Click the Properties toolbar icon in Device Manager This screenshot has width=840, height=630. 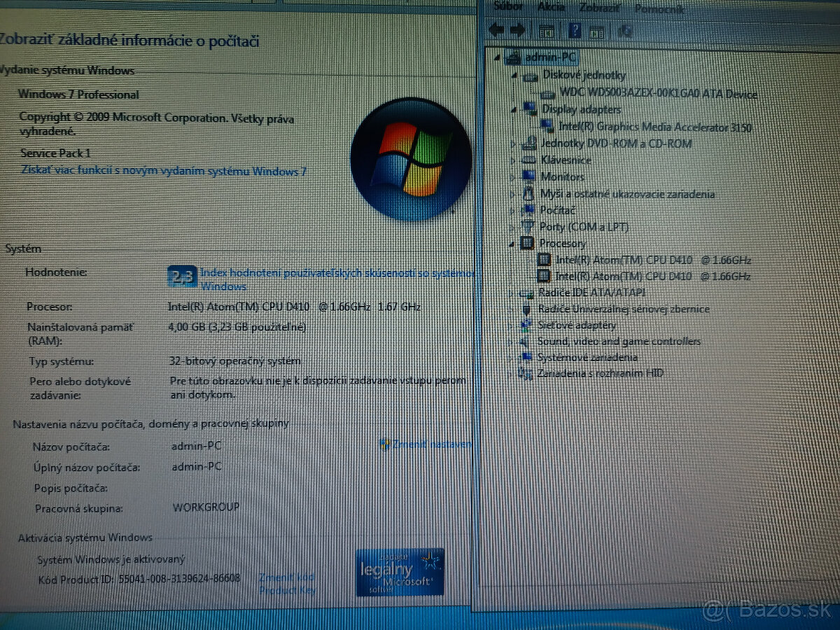[548, 30]
